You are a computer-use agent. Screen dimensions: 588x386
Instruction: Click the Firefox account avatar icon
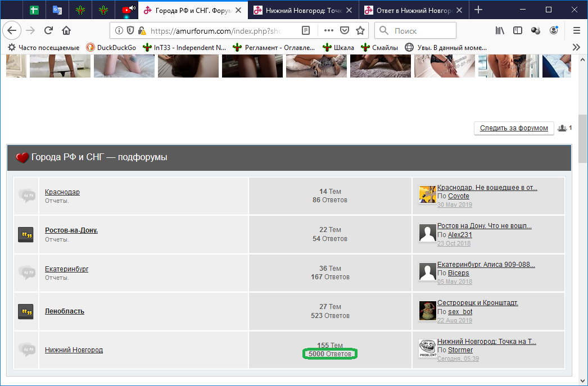point(554,30)
